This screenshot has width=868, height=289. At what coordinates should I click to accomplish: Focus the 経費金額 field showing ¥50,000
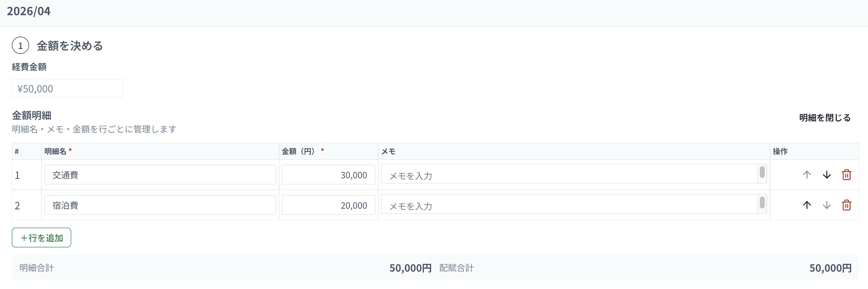click(x=67, y=88)
